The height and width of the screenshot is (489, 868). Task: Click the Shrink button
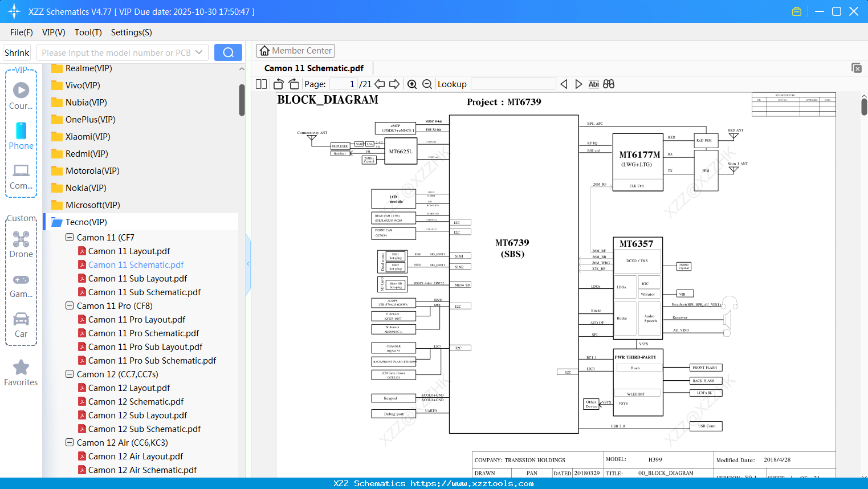coord(17,52)
